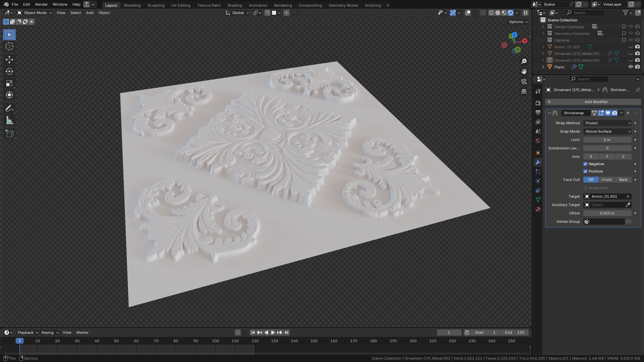
Task: Choose the Annotate pencil tool
Action: pyautogui.click(x=9, y=109)
